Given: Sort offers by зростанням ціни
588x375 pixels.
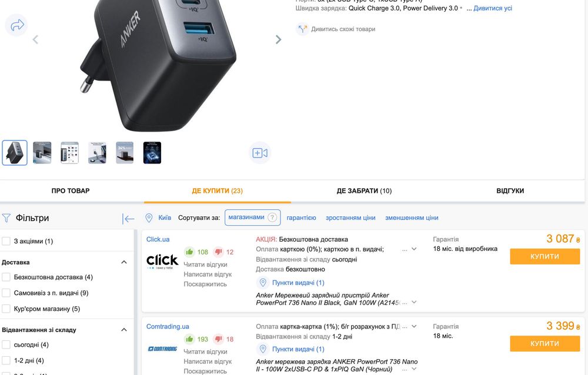Looking at the screenshot, I should pyautogui.click(x=350, y=218).
